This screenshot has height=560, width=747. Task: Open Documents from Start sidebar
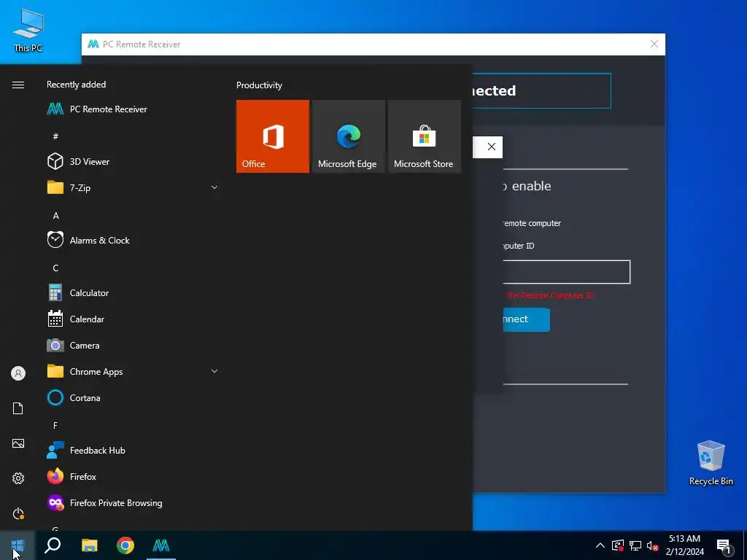pos(18,408)
